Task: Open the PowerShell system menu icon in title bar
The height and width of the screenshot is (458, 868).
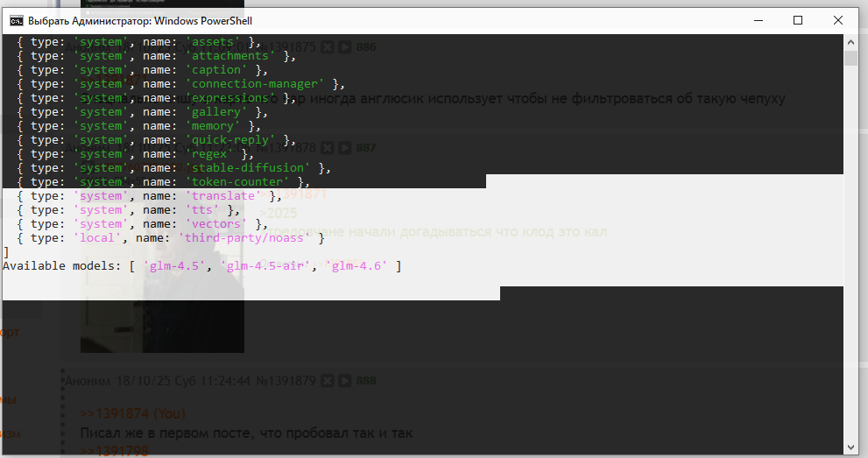Action: (x=16, y=21)
